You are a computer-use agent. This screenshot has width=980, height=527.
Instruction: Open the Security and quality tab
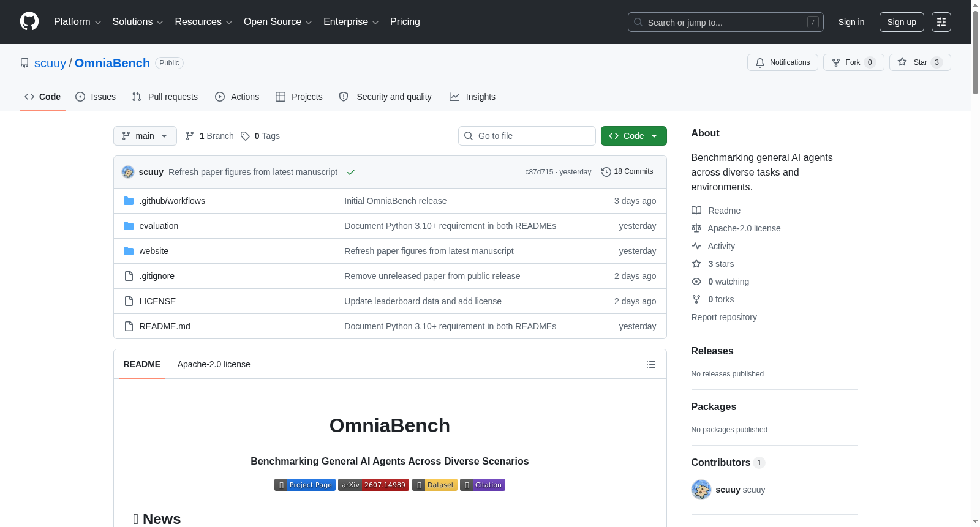tap(385, 97)
